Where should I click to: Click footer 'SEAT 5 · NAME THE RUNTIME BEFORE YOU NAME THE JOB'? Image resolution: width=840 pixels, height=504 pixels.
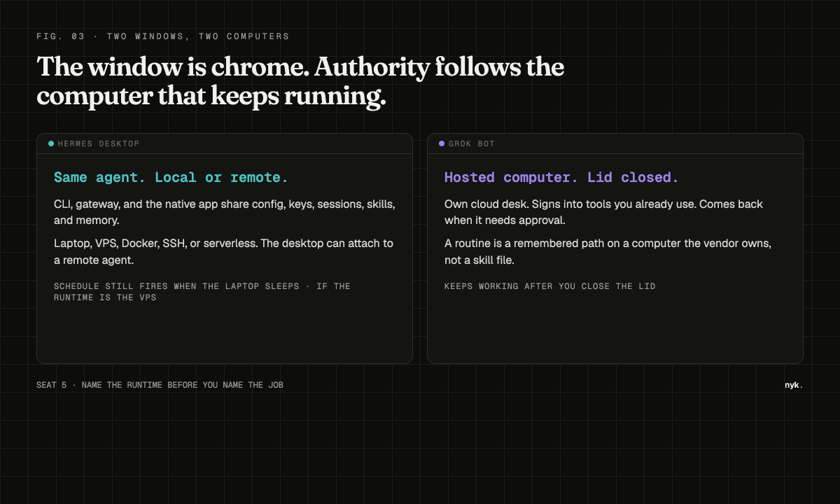[160, 385]
